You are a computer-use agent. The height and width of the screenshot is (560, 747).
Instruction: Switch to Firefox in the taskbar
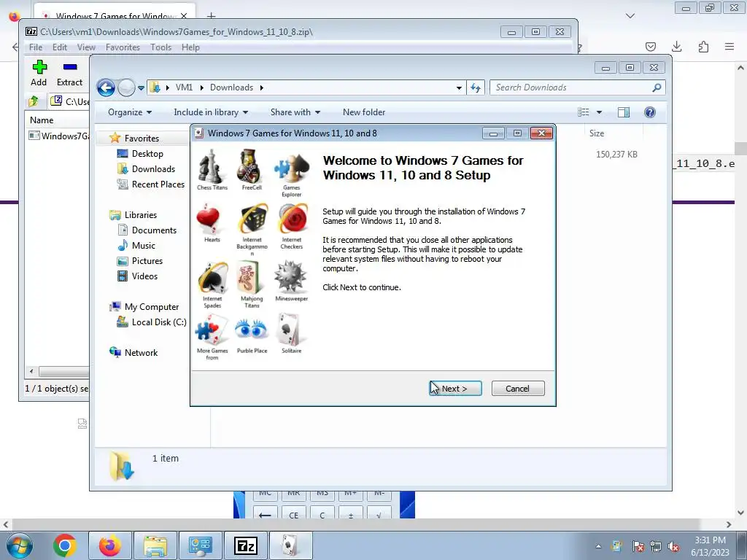tap(110, 545)
